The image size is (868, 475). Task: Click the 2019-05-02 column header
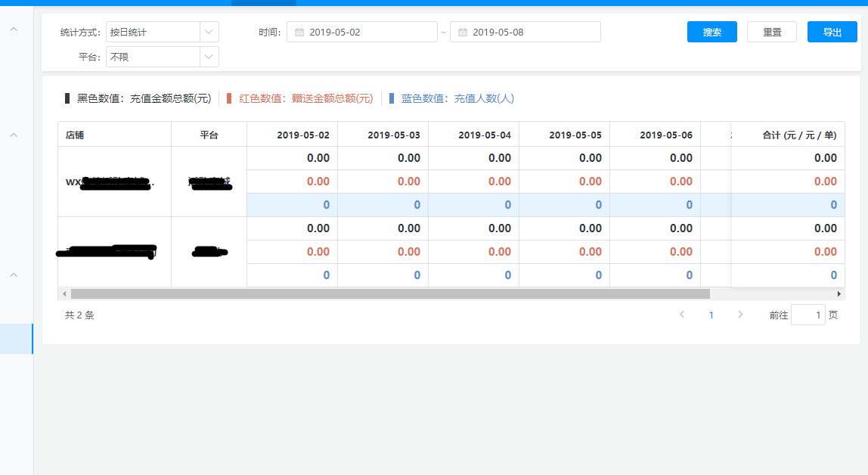click(293, 135)
